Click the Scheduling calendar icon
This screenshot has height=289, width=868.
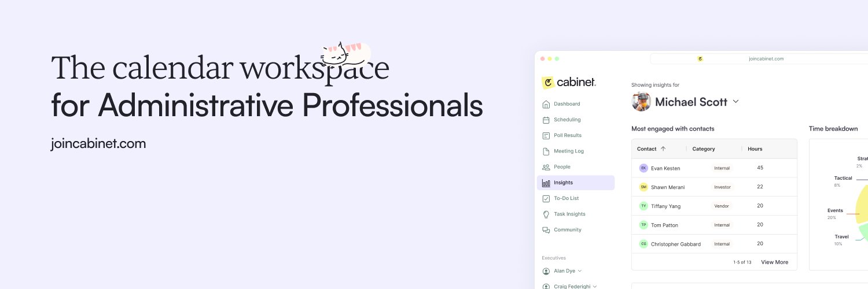tap(546, 120)
